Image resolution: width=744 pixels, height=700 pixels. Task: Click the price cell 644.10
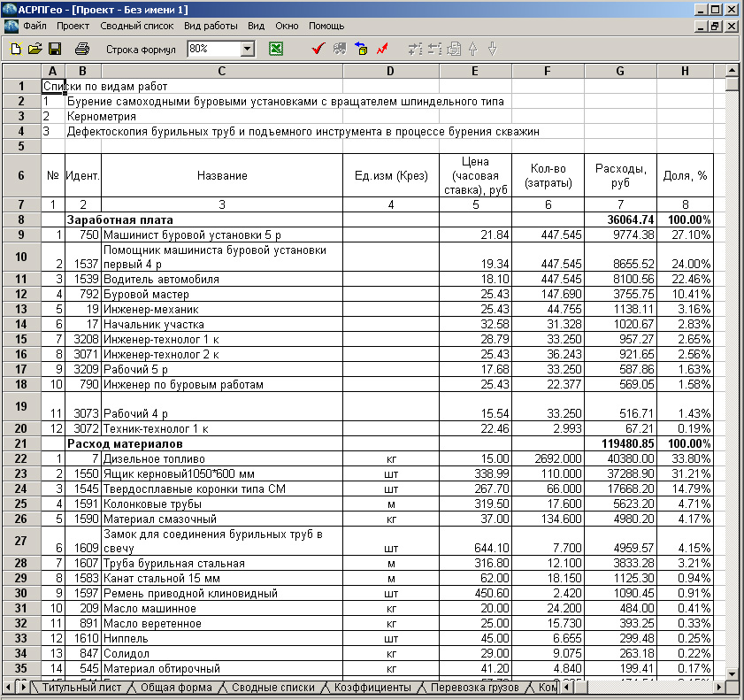click(x=475, y=541)
